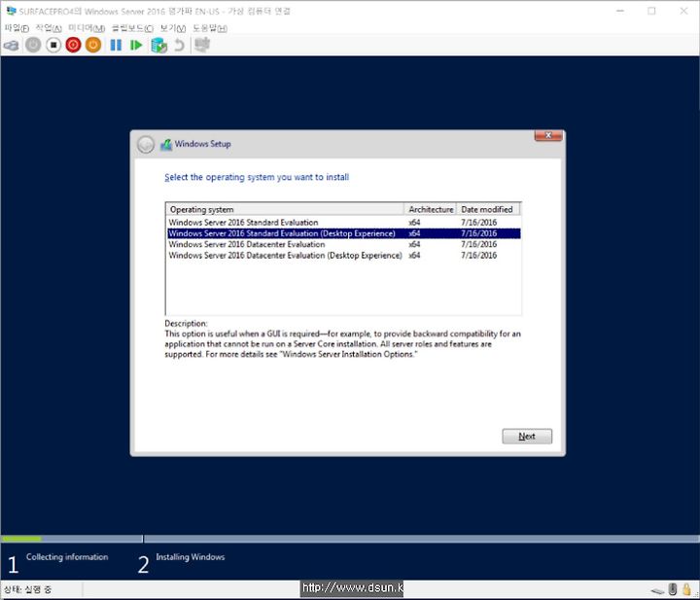Save VM state with the orange icon

point(93,45)
